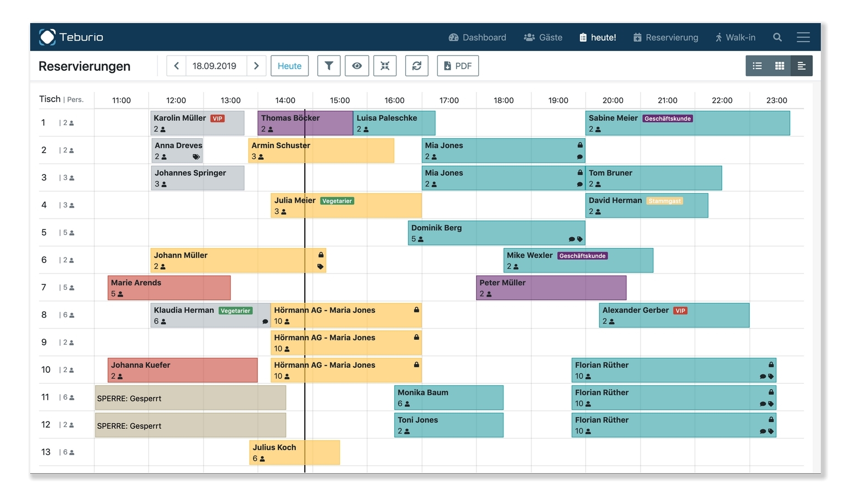851x504 pixels.
Task: Open the Gäste menu item
Action: click(543, 37)
